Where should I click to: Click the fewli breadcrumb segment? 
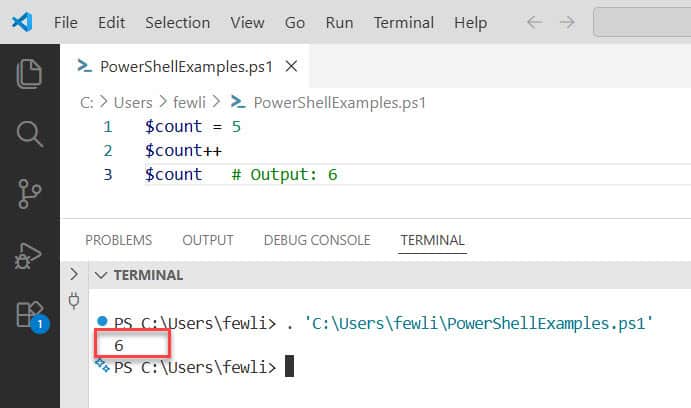pos(189,103)
